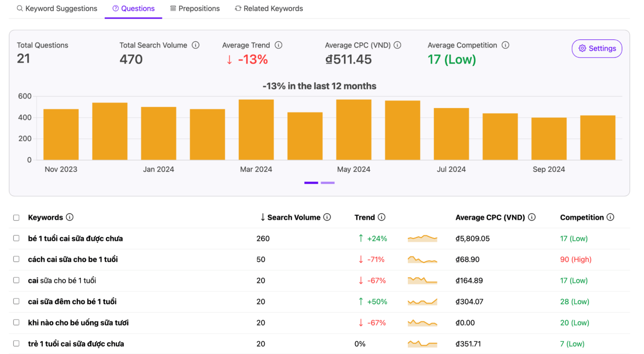Click the Settings button

pyautogui.click(x=597, y=48)
